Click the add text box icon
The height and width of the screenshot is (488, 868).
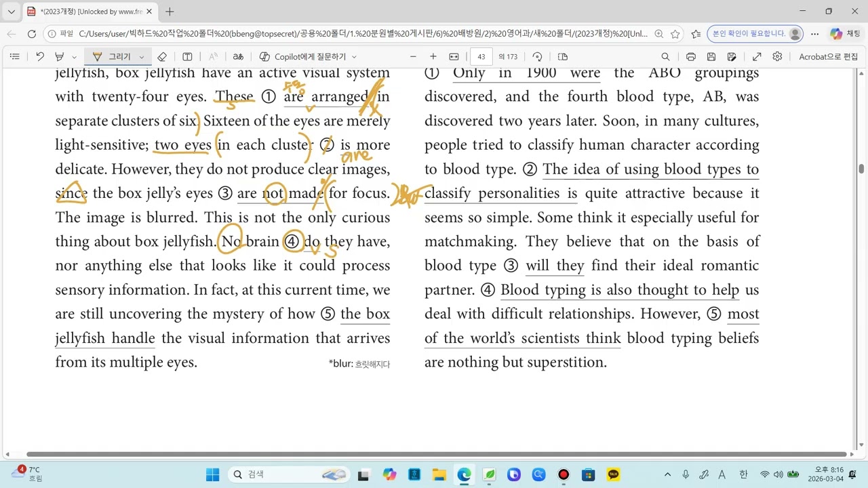pos(187,57)
